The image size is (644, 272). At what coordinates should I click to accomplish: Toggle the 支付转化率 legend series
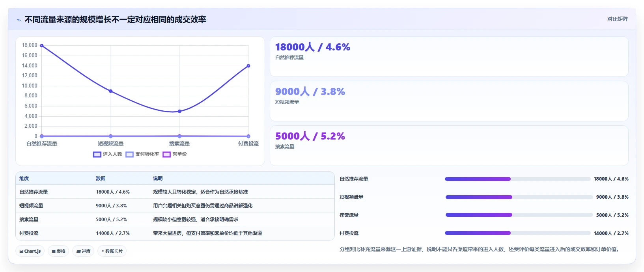(142, 154)
